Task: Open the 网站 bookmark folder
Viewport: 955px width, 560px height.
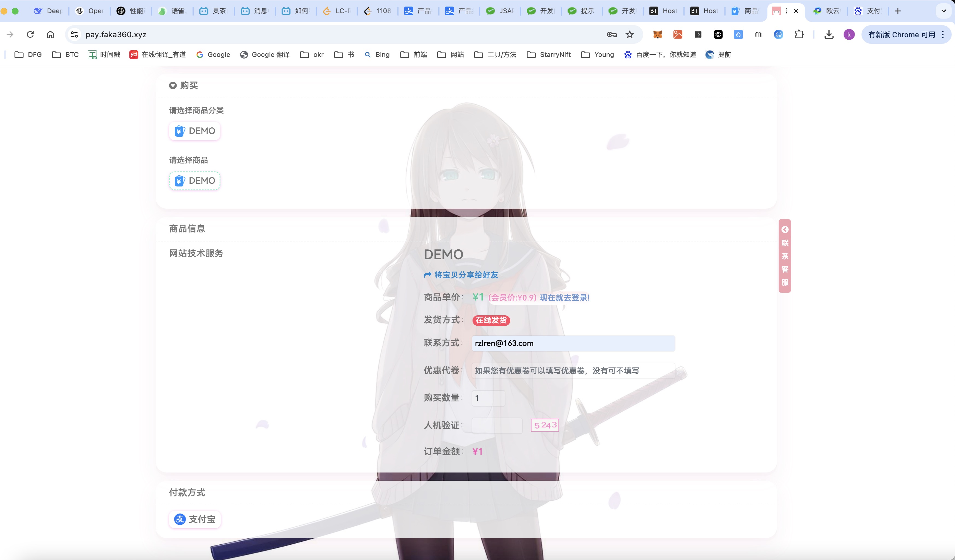Action: click(451, 55)
